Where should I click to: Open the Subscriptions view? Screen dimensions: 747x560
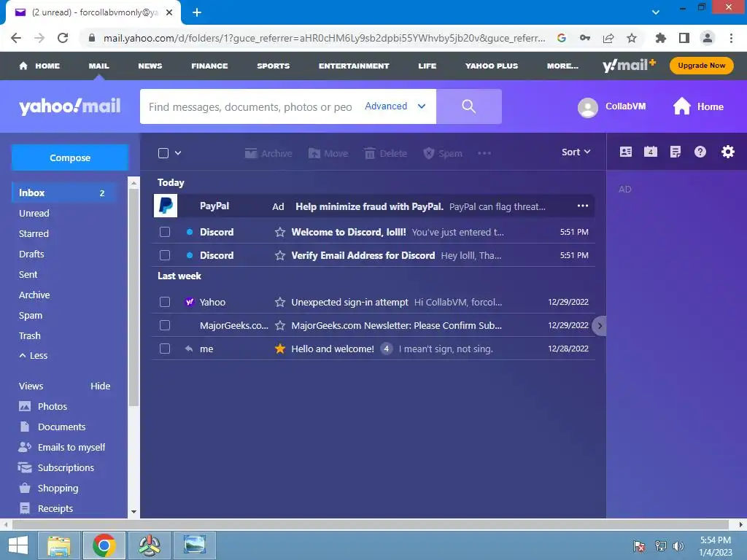coord(66,468)
